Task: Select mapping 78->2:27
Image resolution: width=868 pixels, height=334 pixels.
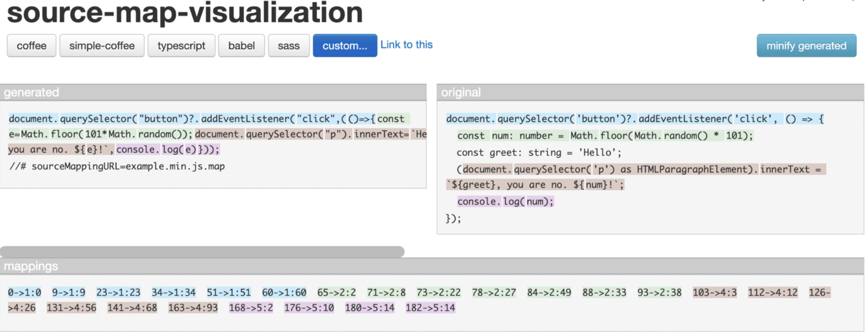Action: (x=494, y=292)
